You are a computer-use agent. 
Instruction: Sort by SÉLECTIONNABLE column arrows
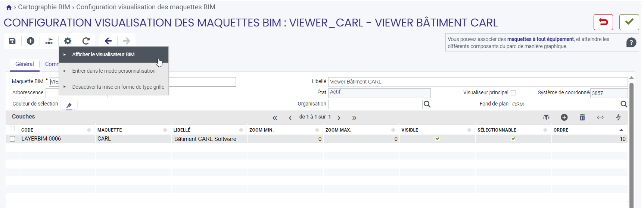coord(545,130)
